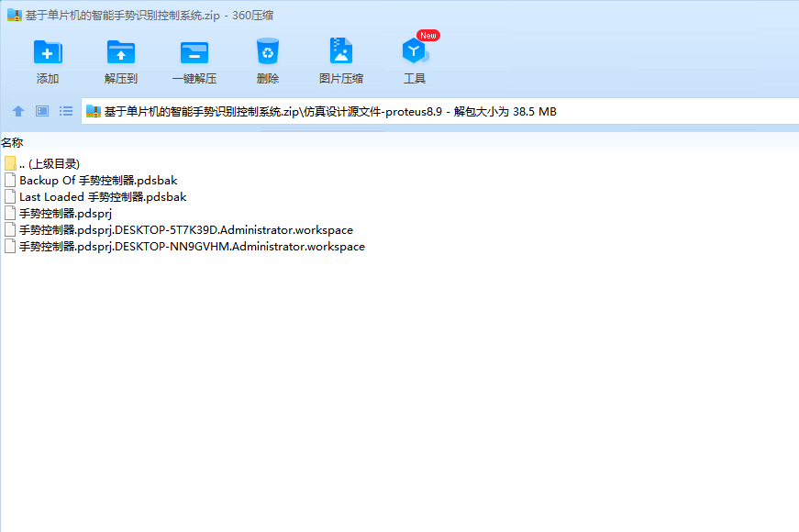Click the archive path address field
The width and height of the screenshot is (799, 532).
(439, 111)
